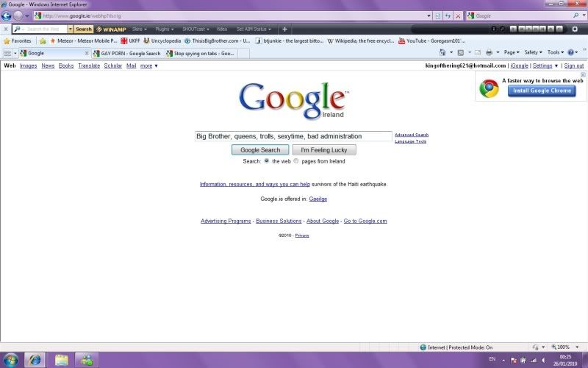Expand the Safety dropdown menu
This screenshot has height=368, width=588.
533,53
